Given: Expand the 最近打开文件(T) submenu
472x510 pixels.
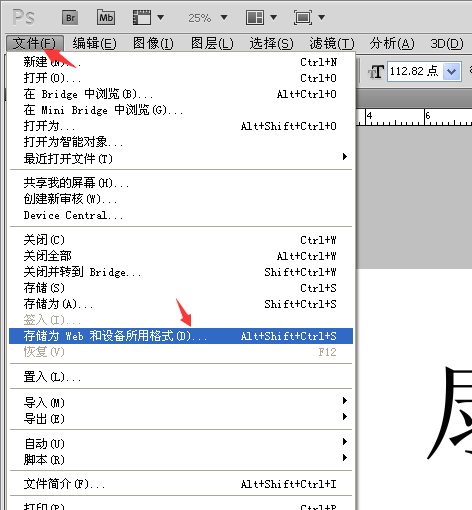Looking at the screenshot, I should [x=181, y=158].
